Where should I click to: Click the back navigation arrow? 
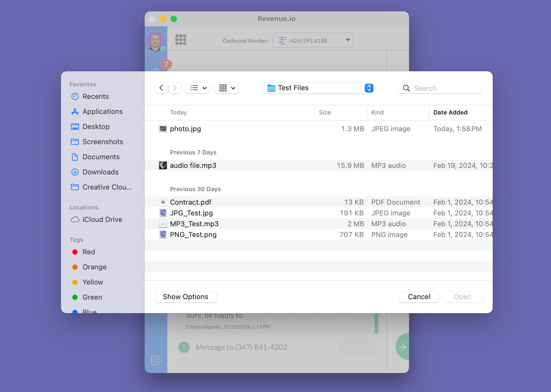click(x=161, y=88)
